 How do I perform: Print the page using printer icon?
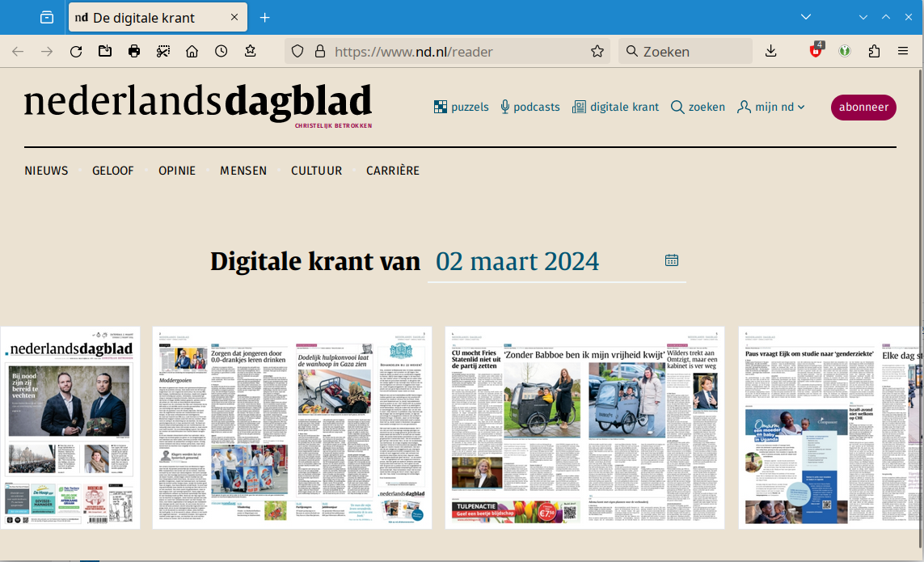click(134, 52)
